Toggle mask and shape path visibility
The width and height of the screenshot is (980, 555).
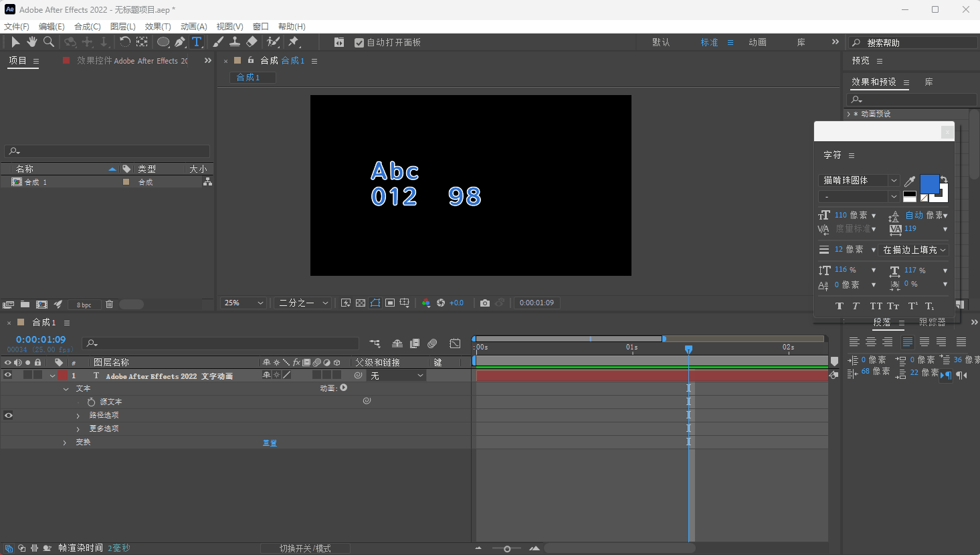click(375, 303)
